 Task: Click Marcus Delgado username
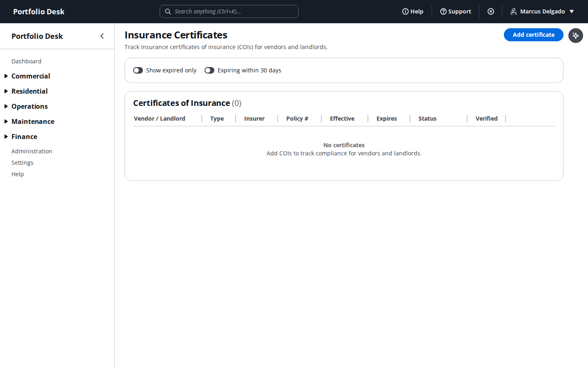[543, 11]
